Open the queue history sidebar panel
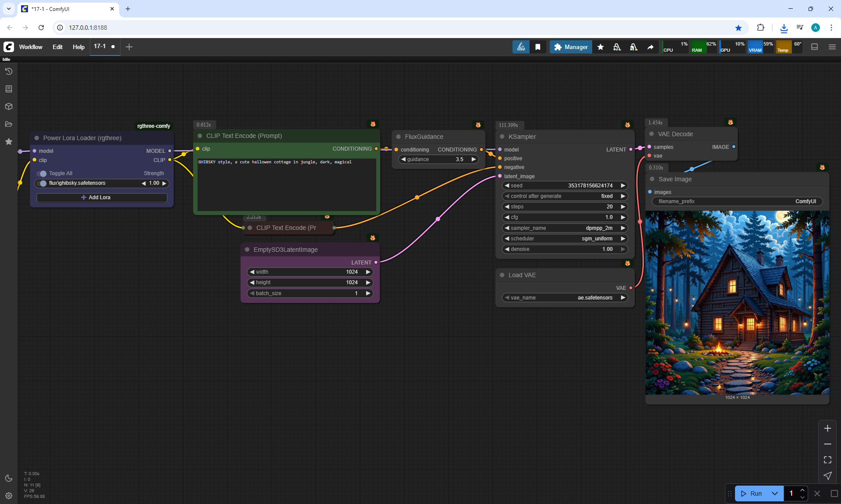 pyautogui.click(x=8, y=71)
